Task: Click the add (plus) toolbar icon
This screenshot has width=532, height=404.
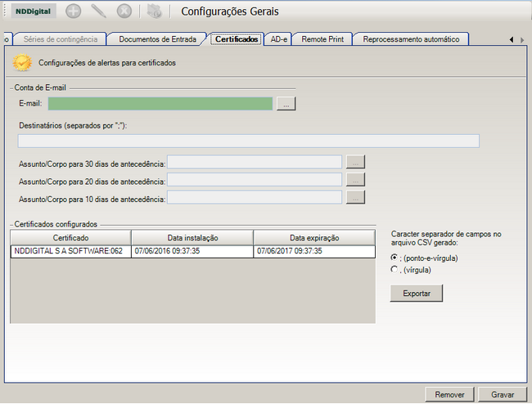Action: pyautogui.click(x=74, y=11)
